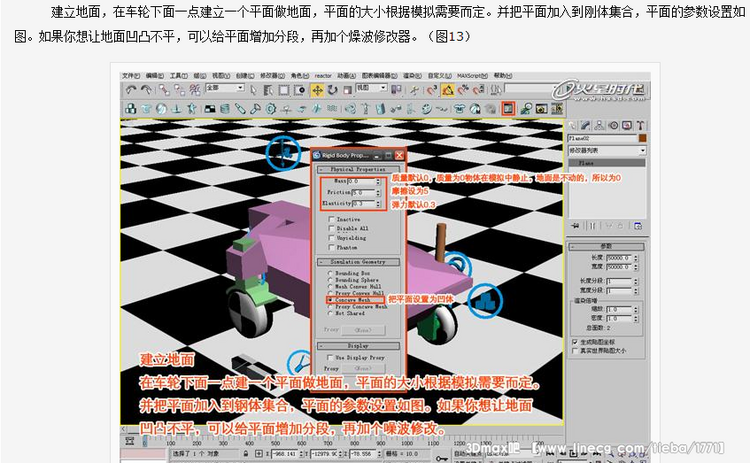Enable the Inactive checkbox
This screenshot has width=750, height=463.
point(331,219)
